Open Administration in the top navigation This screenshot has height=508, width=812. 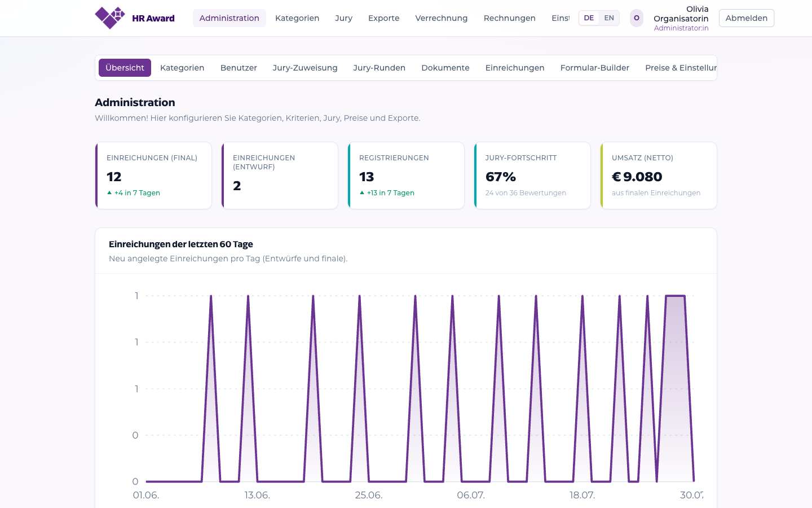(x=230, y=18)
